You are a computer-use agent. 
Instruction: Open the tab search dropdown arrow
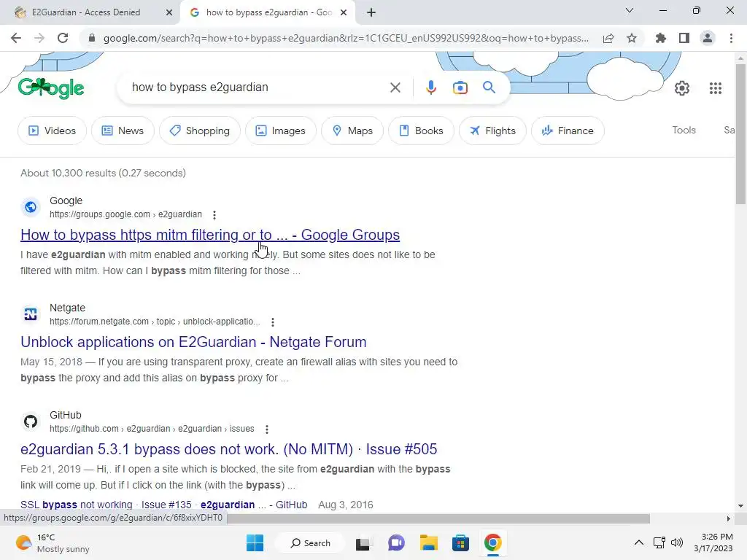(x=630, y=10)
